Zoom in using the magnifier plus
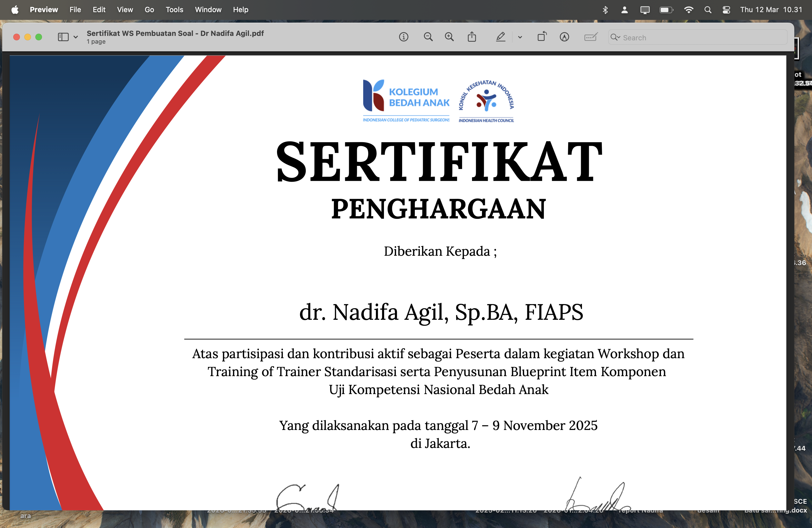 449,37
